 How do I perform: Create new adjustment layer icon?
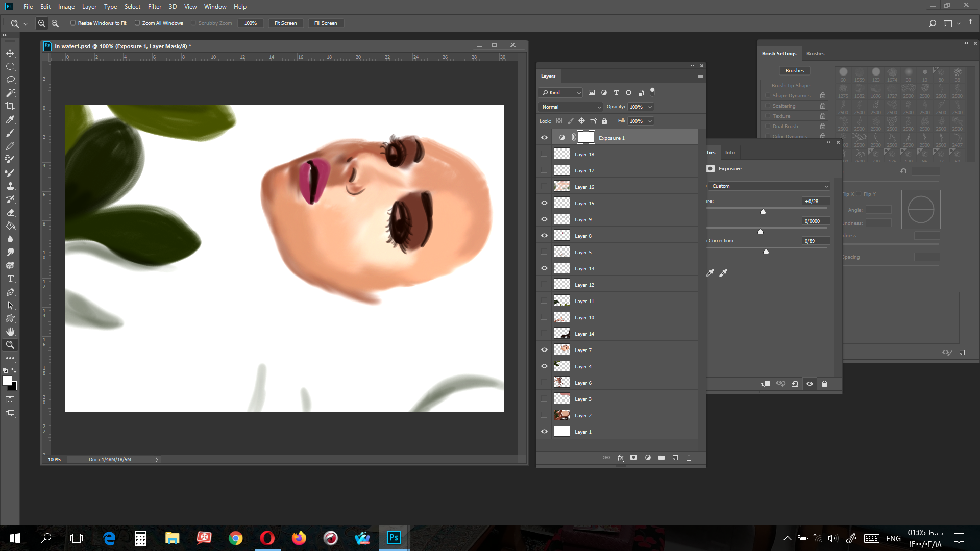coord(648,458)
